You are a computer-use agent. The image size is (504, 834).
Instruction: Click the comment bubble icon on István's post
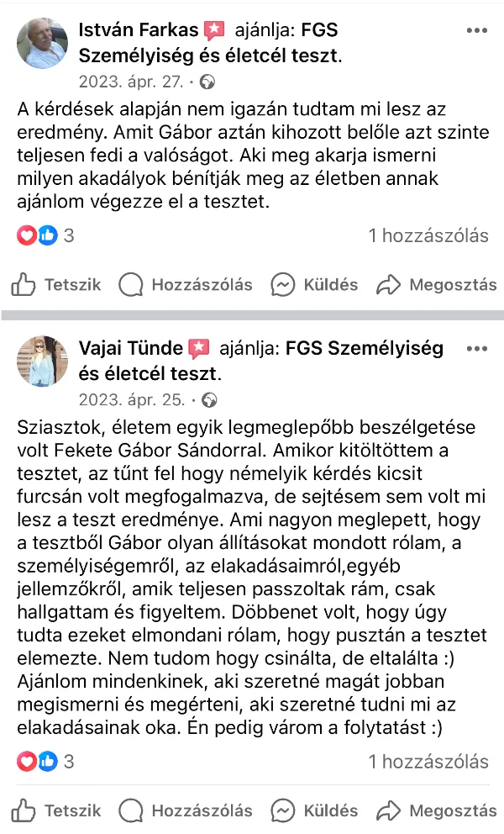pyautogui.click(x=131, y=285)
